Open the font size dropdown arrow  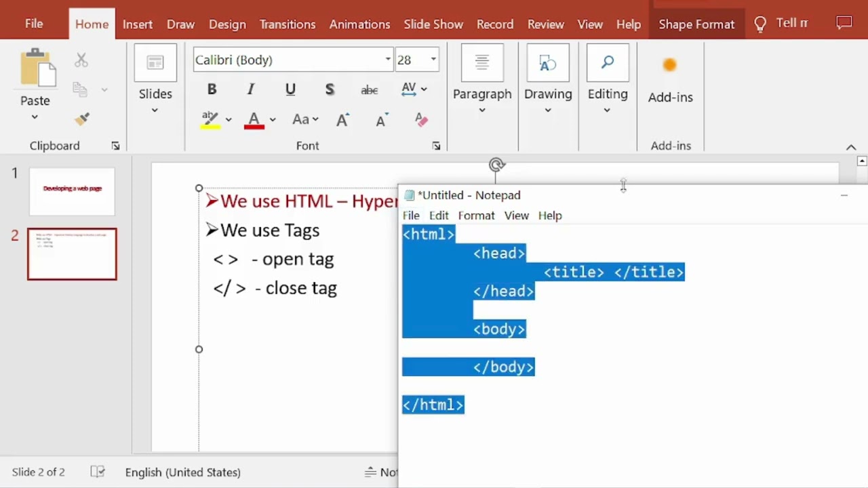click(x=433, y=60)
